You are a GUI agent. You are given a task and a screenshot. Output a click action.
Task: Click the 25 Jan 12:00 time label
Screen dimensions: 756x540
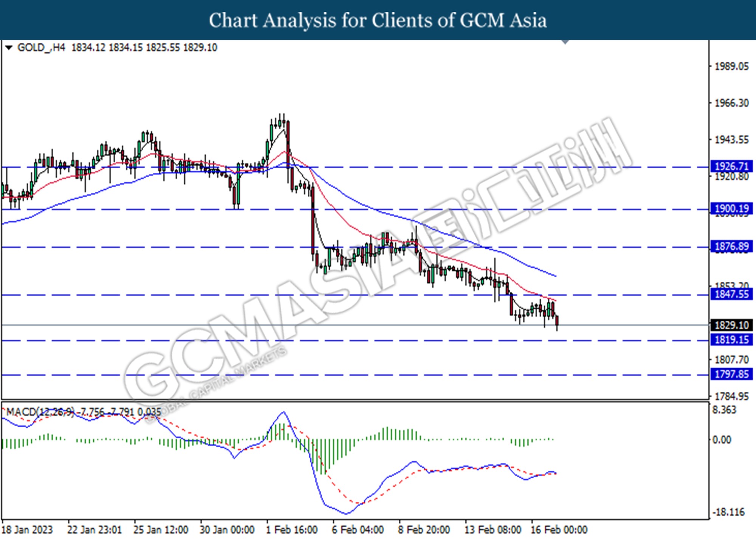coord(161,530)
